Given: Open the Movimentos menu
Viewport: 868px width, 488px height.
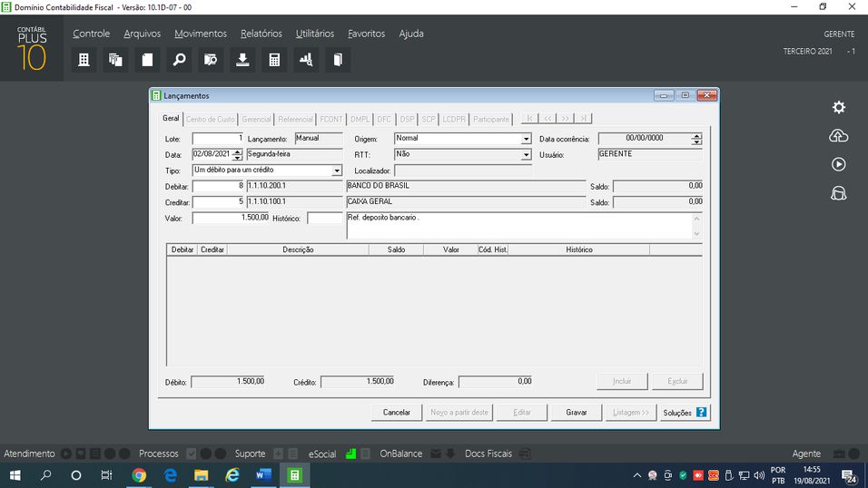Looking at the screenshot, I should pyautogui.click(x=201, y=34).
